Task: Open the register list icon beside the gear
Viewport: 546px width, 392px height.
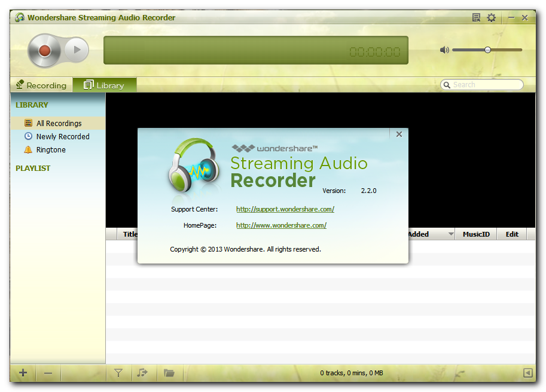Action: click(476, 17)
